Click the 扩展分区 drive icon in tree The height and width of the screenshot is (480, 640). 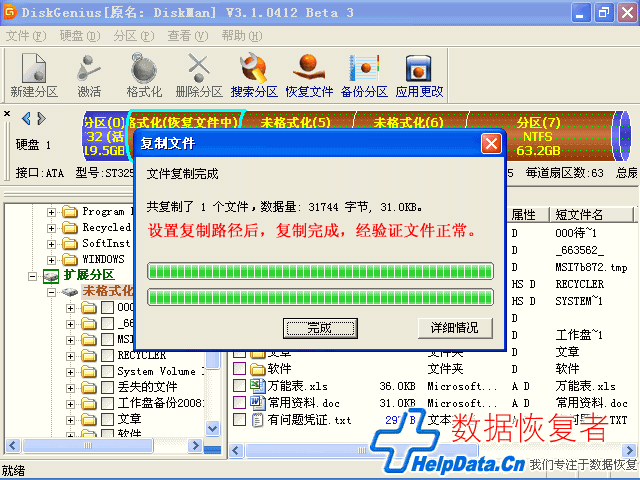(x=51, y=276)
